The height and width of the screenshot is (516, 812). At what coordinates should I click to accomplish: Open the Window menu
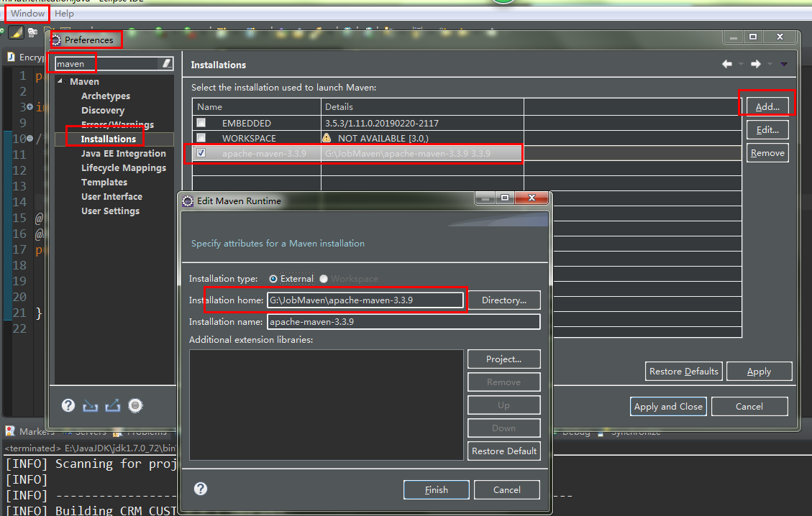tap(27, 14)
